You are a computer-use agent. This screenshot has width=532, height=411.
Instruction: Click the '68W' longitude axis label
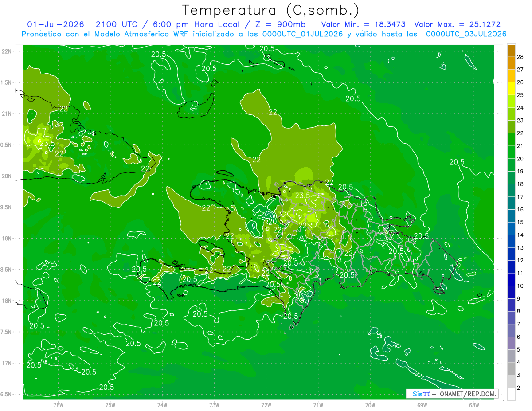point(474,405)
